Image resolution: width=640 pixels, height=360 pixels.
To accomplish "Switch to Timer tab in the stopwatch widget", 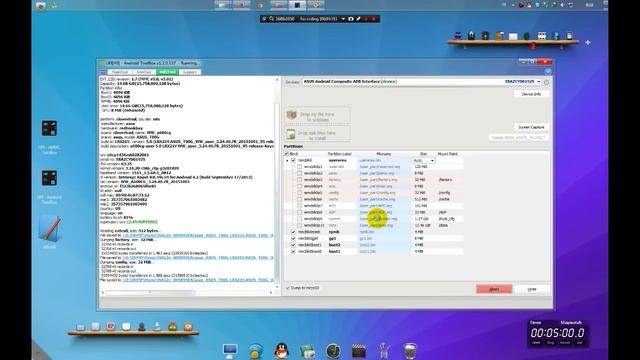I will [536, 322].
